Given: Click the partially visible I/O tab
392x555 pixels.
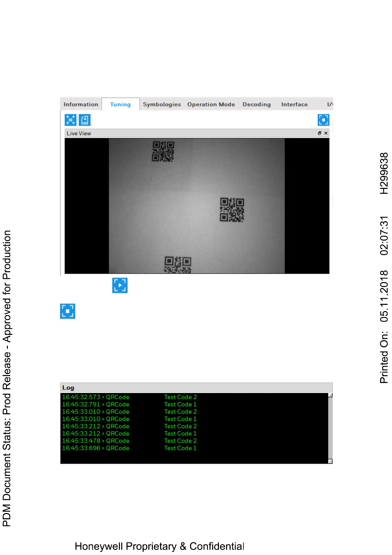Looking at the screenshot, I should coord(330,104).
